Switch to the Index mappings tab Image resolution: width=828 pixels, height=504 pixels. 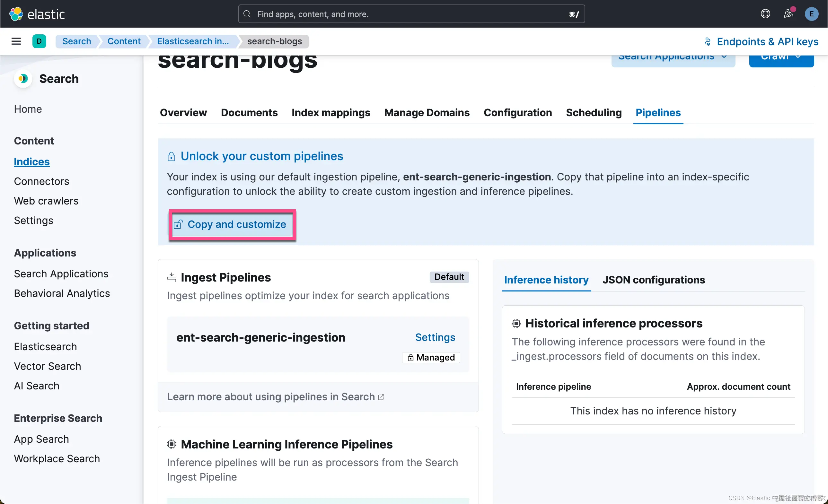pyautogui.click(x=331, y=112)
